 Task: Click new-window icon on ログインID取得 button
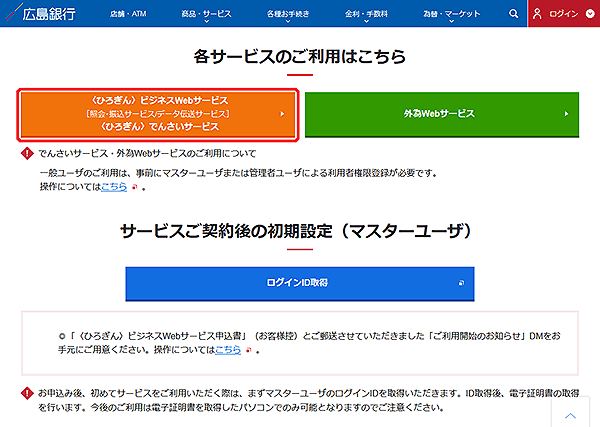461,283
